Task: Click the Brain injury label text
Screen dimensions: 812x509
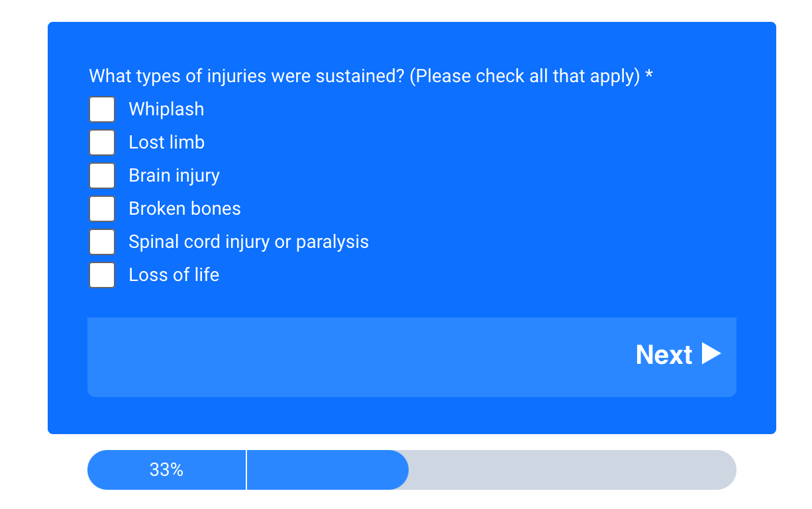Action: click(174, 176)
